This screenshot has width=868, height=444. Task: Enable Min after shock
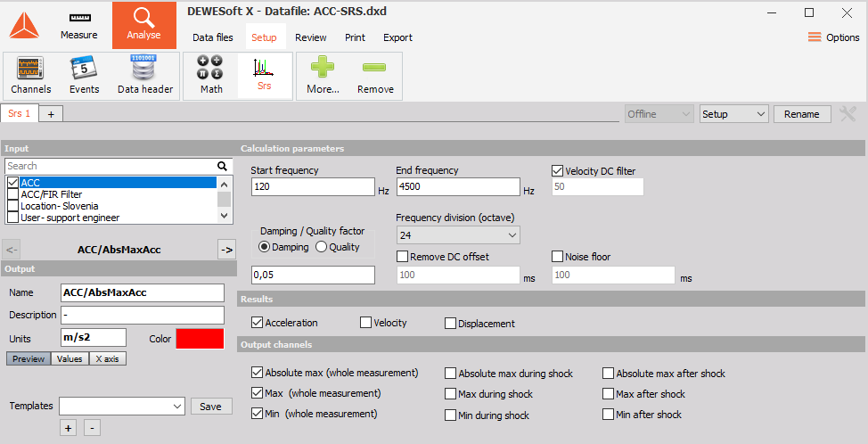(x=609, y=414)
